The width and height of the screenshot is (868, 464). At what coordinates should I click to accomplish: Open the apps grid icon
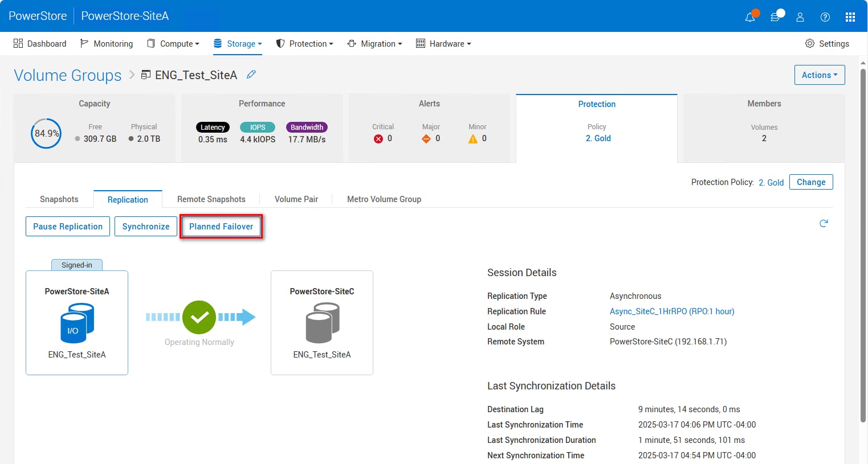850,17
